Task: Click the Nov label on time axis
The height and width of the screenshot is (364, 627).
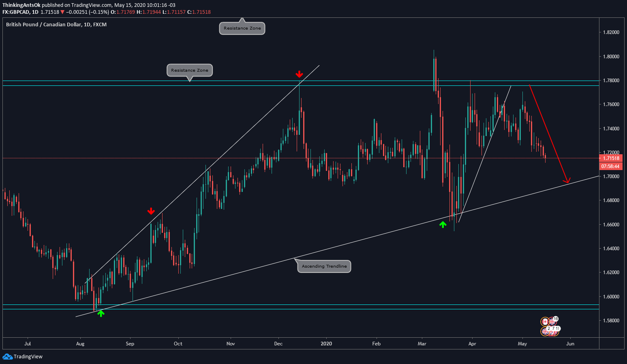Action: pos(231,344)
